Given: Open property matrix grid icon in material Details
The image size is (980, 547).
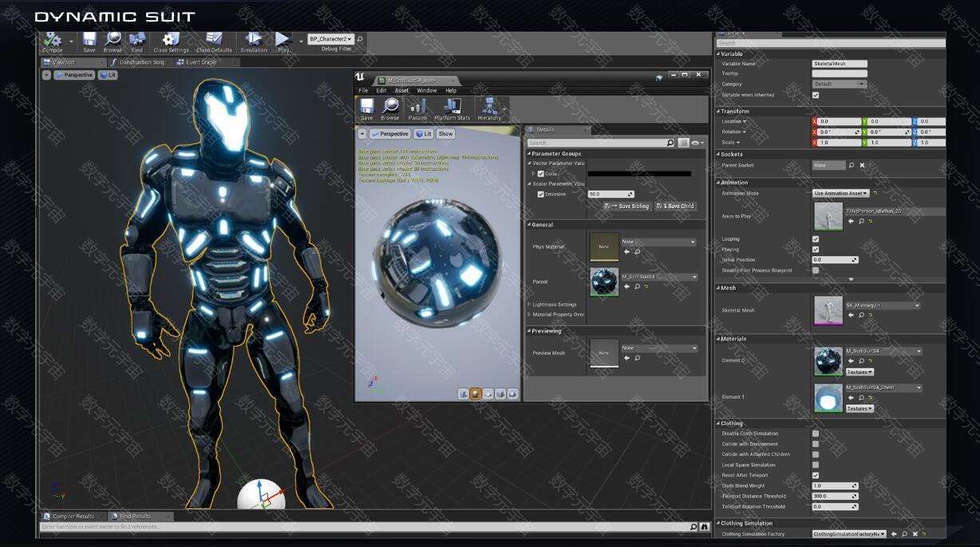Looking at the screenshot, I should coord(683,143).
